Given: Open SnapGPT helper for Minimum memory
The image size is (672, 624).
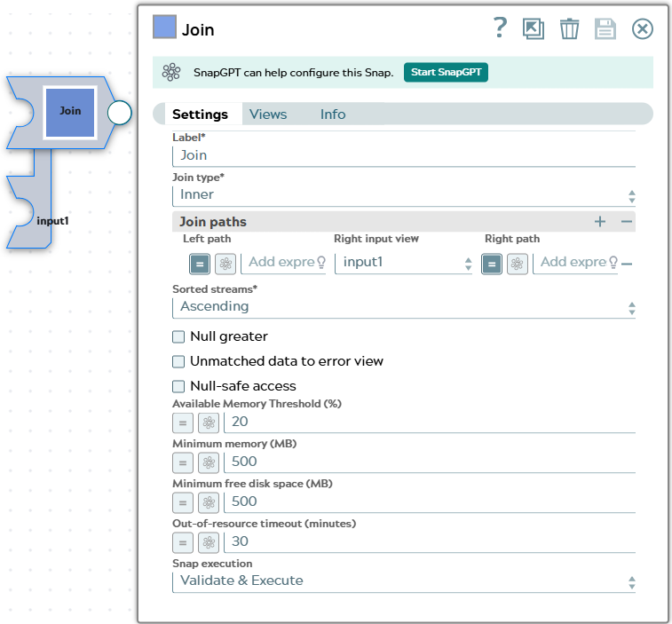Looking at the screenshot, I should (x=209, y=462).
